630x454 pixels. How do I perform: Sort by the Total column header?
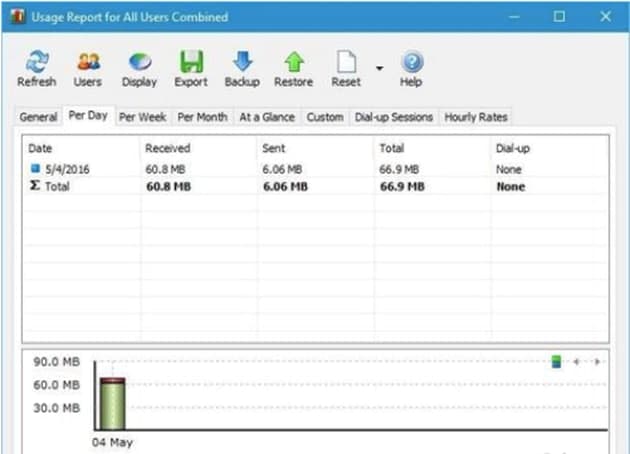433,148
